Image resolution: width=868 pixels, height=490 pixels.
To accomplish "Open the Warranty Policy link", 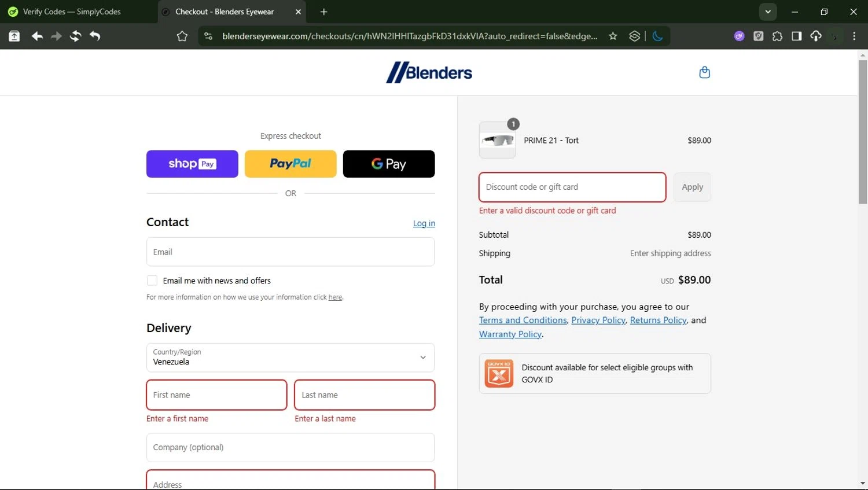I will pyautogui.click(x=510, y=334).
